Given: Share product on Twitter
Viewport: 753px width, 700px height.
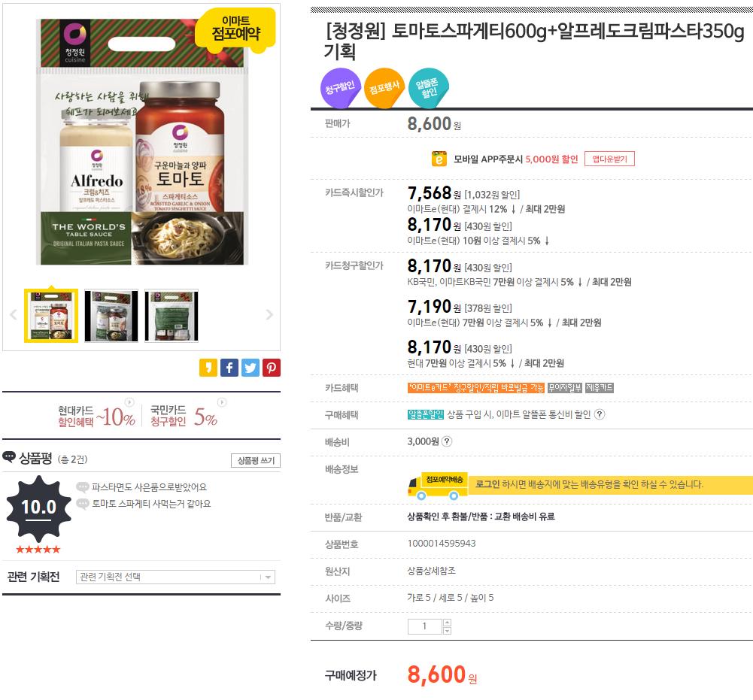Looking at the screenshot, I should click(x=250, y=368).
